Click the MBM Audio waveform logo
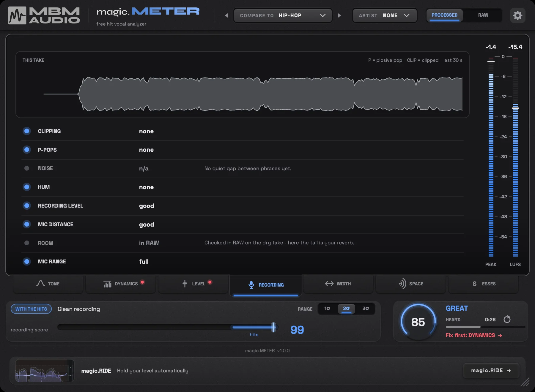The image size is (535, 392). (x=17, y=15)
